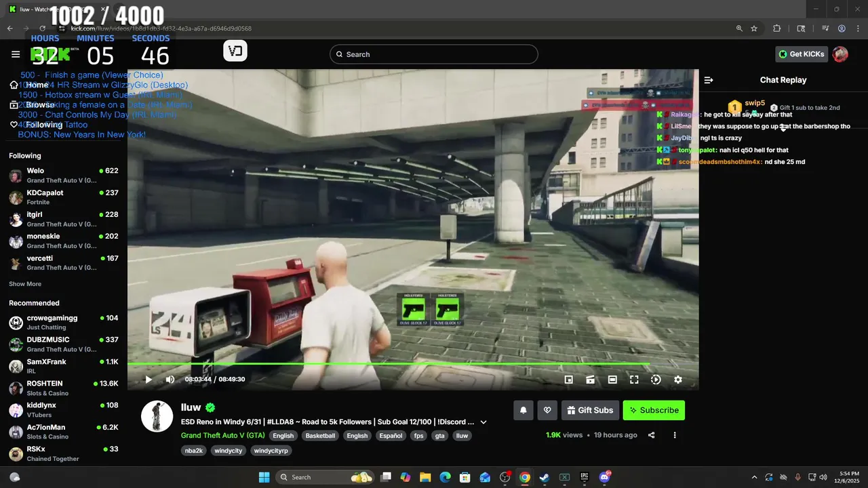Open Welo's channel from Following
Image resolution: width=868 pixels, height=488 pixels.
(64, 176)
